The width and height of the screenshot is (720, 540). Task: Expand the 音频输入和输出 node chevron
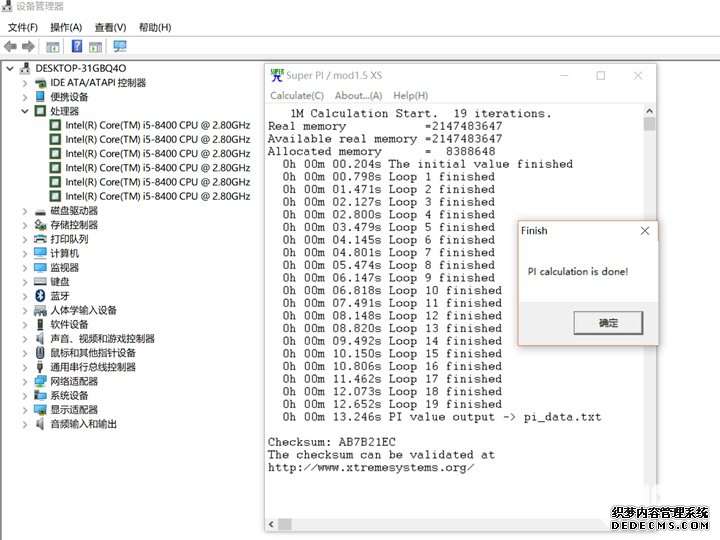[x=25, y=424]
